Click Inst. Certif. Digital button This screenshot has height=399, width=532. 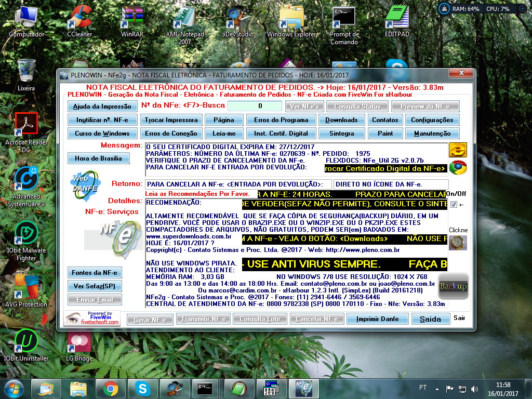(x=281, y=134)
